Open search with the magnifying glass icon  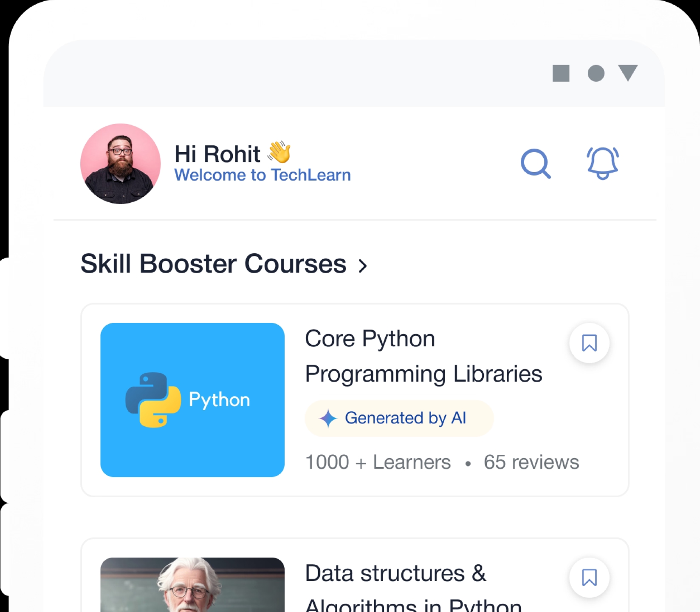tap(535, 164)
